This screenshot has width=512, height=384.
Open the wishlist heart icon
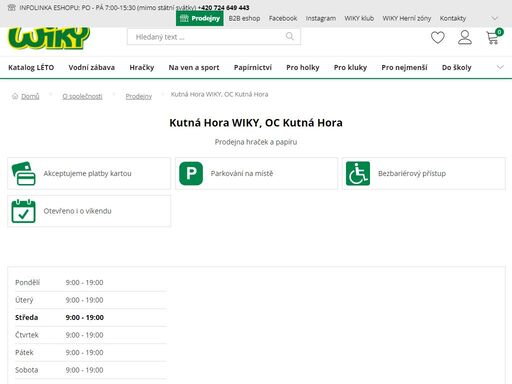click(437, 37)
